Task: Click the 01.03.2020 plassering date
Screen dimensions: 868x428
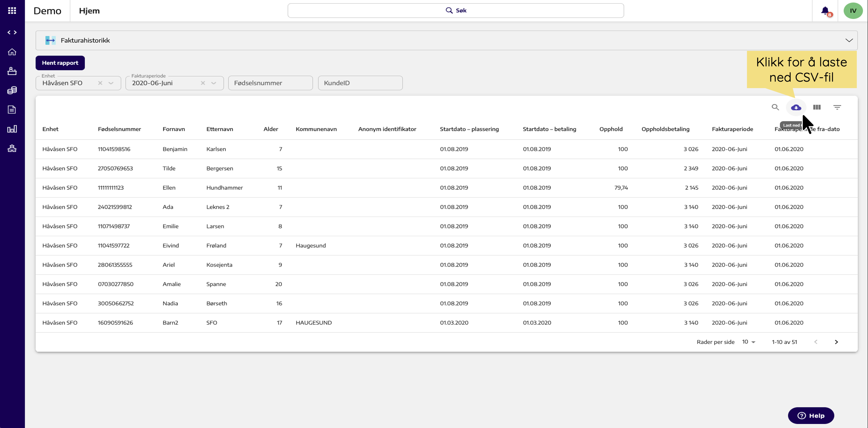Action: coord(454,323)
